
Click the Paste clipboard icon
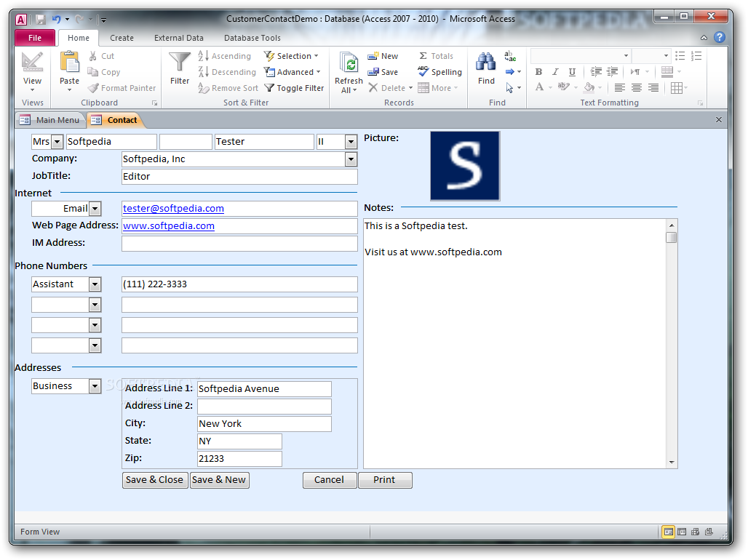click(69, 62)
